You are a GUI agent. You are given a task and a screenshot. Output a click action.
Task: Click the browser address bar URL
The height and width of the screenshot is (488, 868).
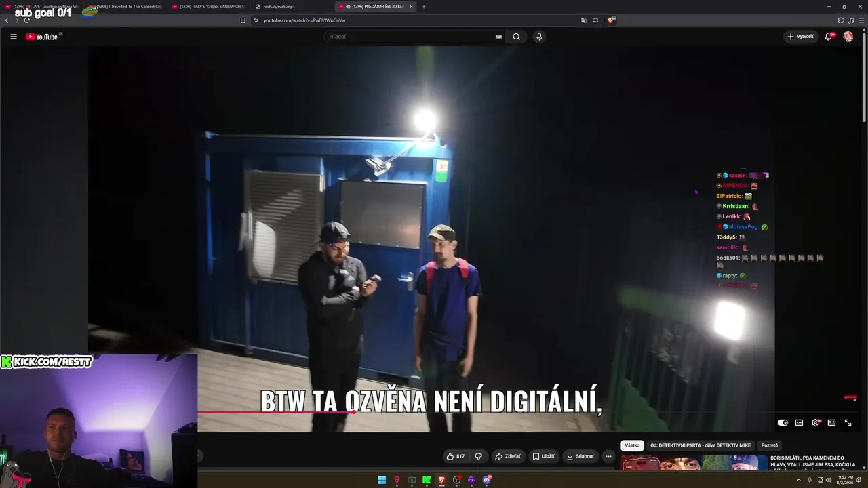point(304,20)
